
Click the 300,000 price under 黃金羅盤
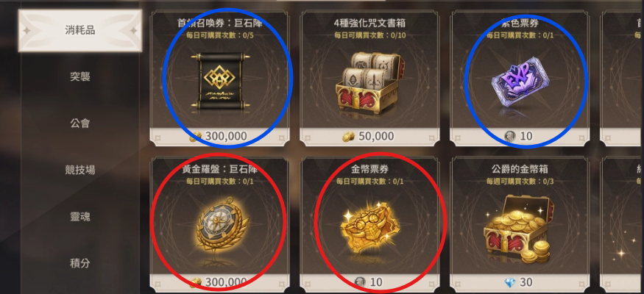[x=219, y=282]
